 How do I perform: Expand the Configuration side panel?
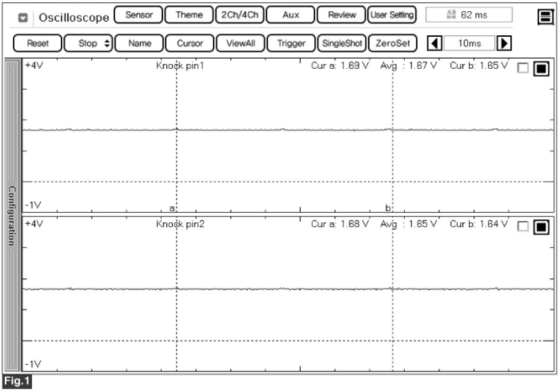point(12,215)
